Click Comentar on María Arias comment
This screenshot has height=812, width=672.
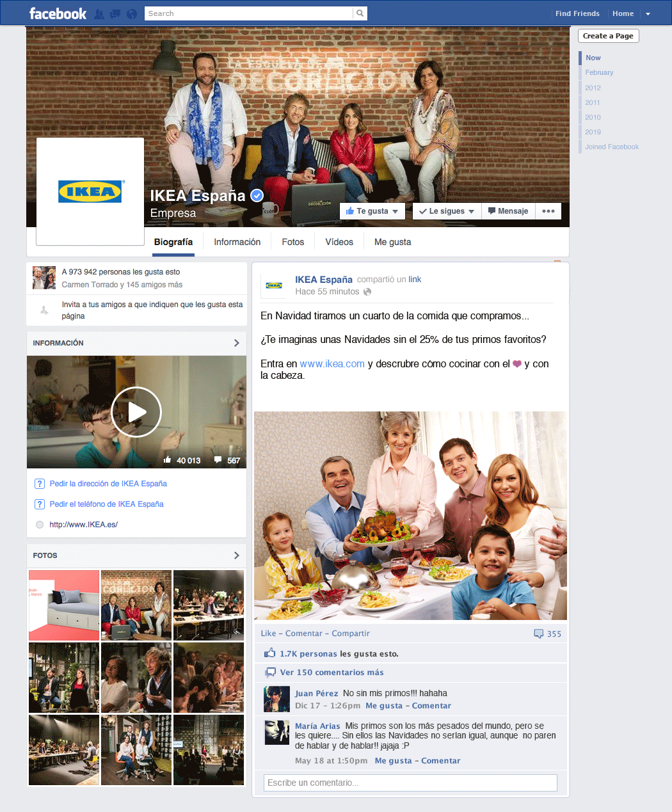441,761
